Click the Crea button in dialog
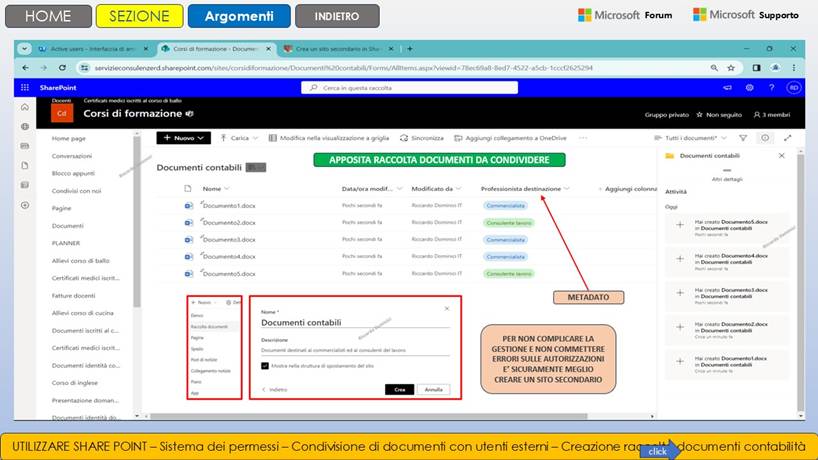 (x=400, y=390)
